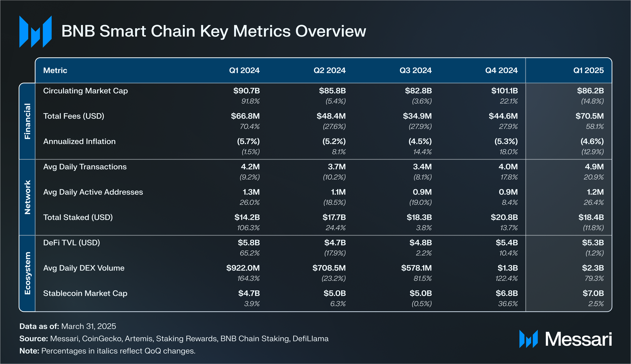Click the Q3 2024 column header

pos(415,70)
